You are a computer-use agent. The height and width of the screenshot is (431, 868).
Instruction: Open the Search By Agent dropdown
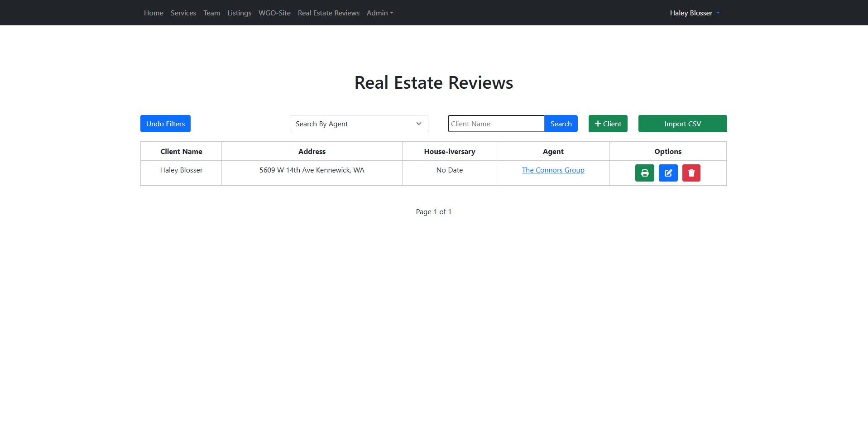pyautogui.click(x=359, y=124)
